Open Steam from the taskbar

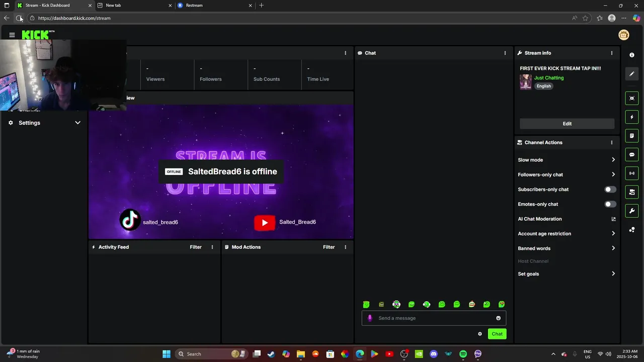click(271, 354)
